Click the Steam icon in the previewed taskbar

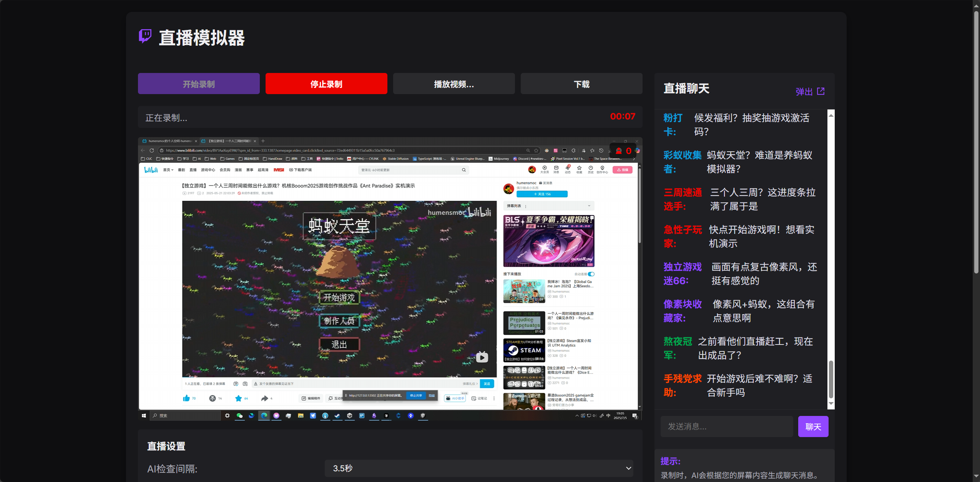[x=337, y=416]
